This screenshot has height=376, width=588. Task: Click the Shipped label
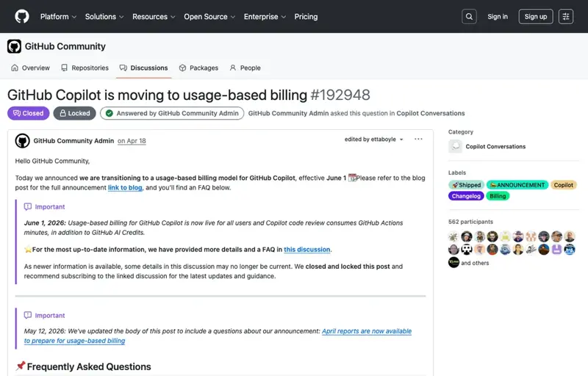(x=466, y=185)
